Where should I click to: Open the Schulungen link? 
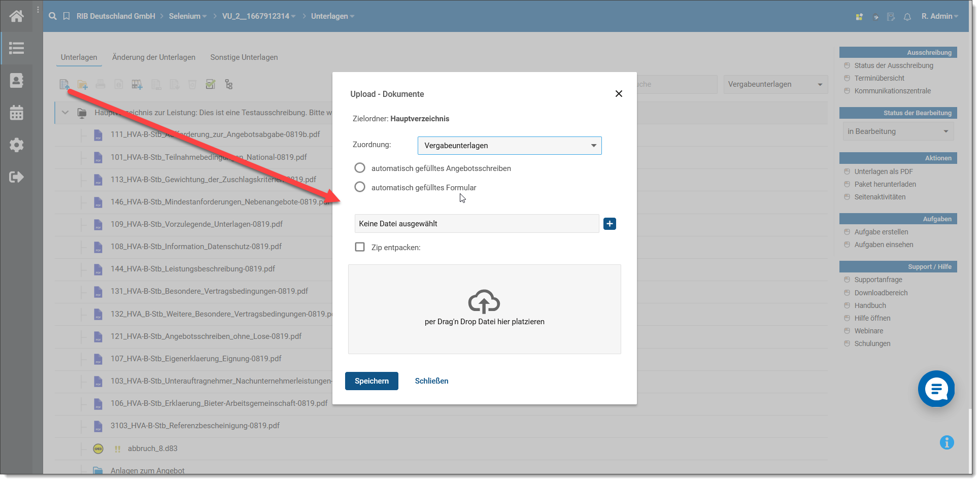(x=872, y=343)
